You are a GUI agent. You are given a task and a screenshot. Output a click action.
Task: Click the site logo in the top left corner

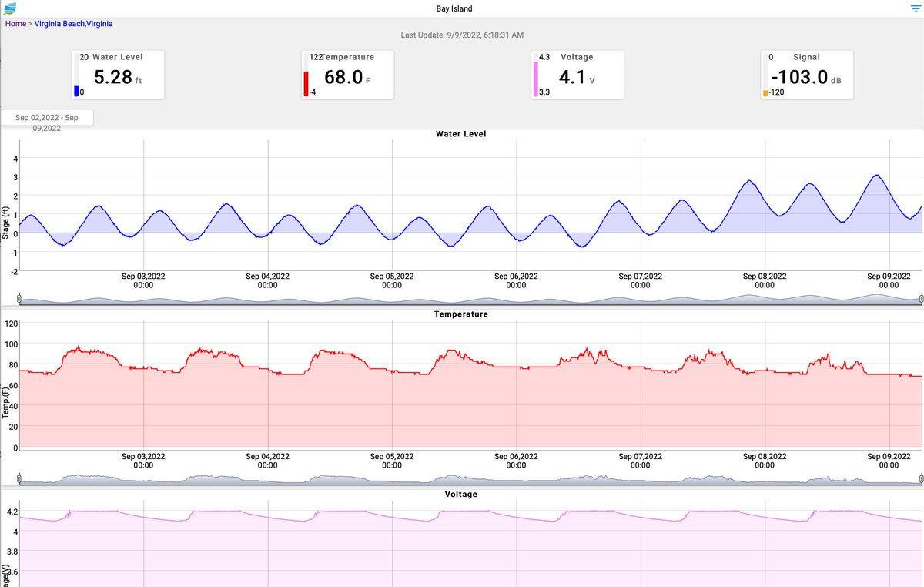12,8
